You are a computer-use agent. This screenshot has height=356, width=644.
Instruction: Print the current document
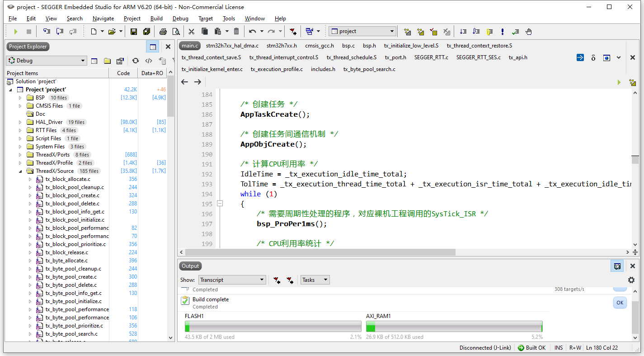163,31
